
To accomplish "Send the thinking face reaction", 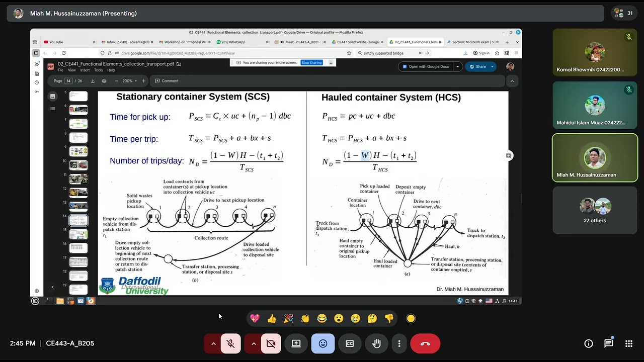I will point(372,318).
